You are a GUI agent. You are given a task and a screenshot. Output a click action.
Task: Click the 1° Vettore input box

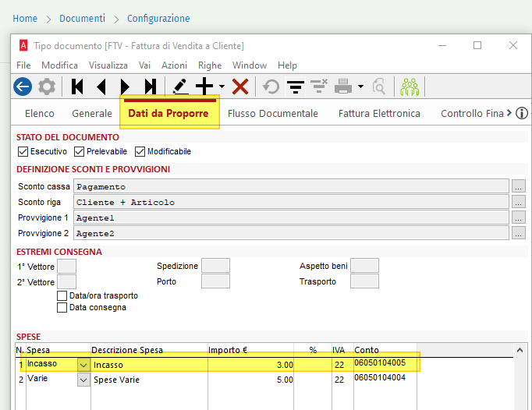pyautogui.click(x=66, y=267)
